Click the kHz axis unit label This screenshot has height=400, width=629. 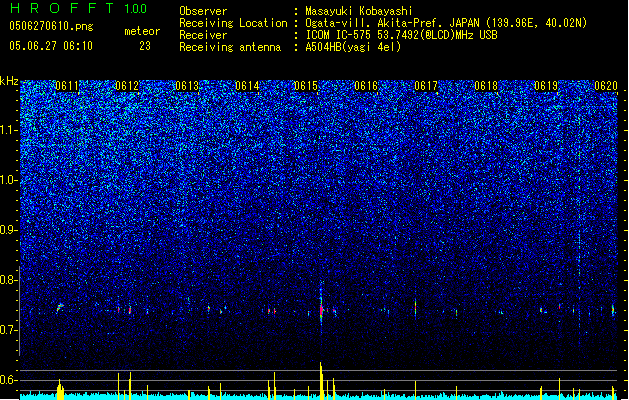(9, 81)
